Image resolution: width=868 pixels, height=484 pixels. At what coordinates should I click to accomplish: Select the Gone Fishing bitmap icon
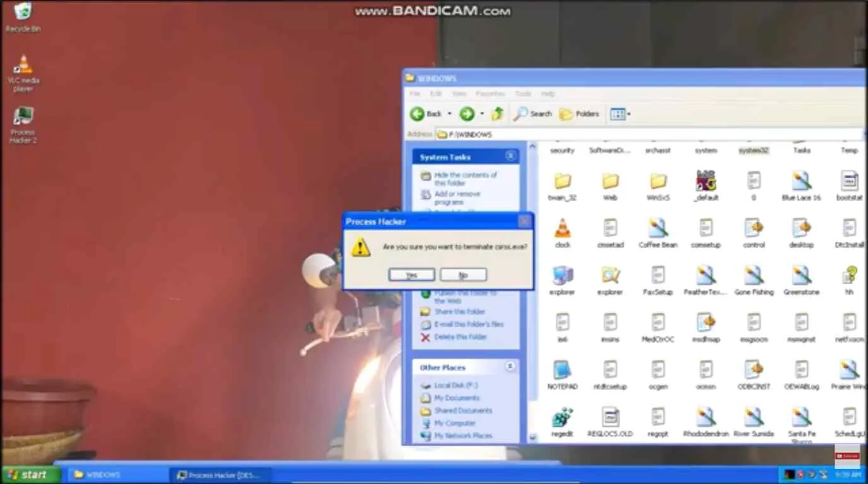[x=754, y=281]
